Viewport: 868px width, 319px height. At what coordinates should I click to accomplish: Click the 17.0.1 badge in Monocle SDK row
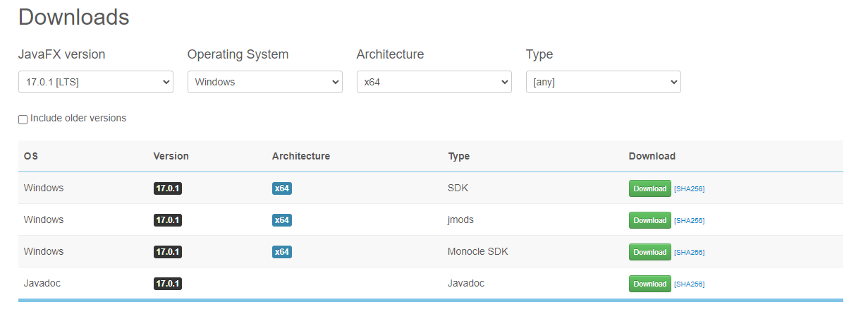click(168, 252)
